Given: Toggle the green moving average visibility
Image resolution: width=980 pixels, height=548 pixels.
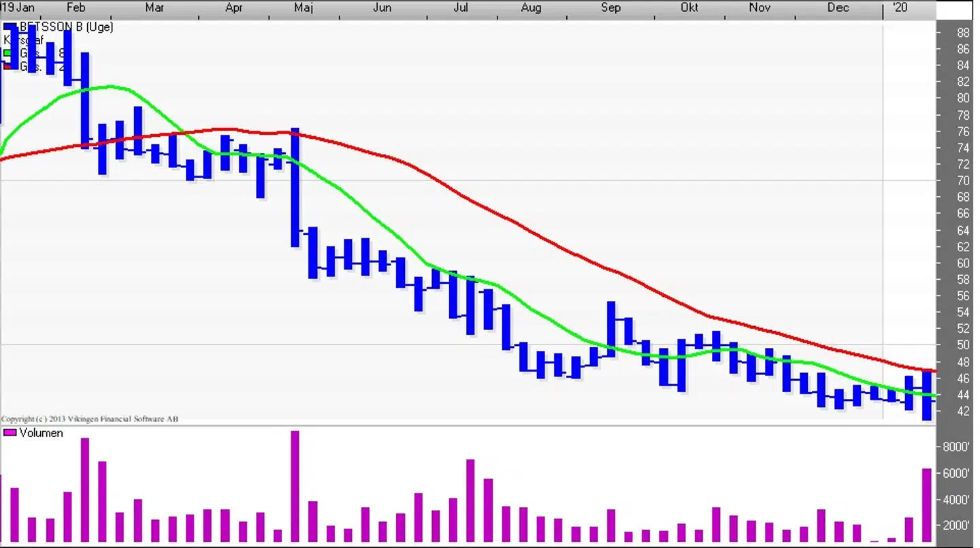Looking at the screenshot, I should pyautogui.click(x=6, y=52).
